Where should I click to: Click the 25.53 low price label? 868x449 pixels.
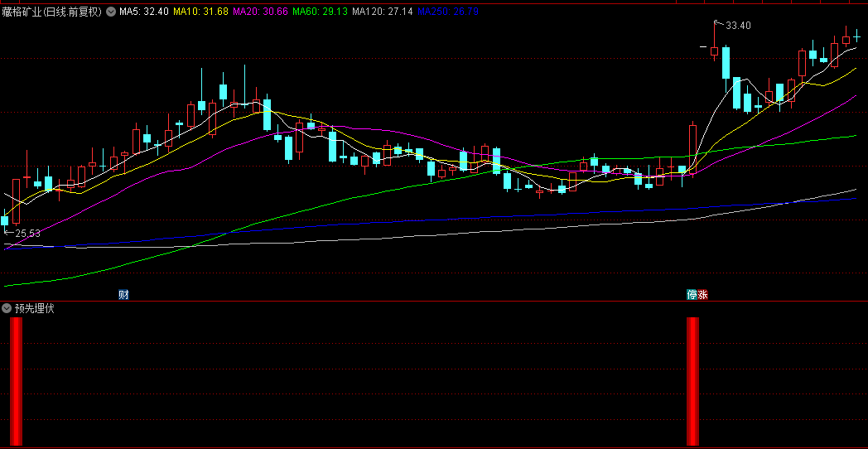point(27,234)
